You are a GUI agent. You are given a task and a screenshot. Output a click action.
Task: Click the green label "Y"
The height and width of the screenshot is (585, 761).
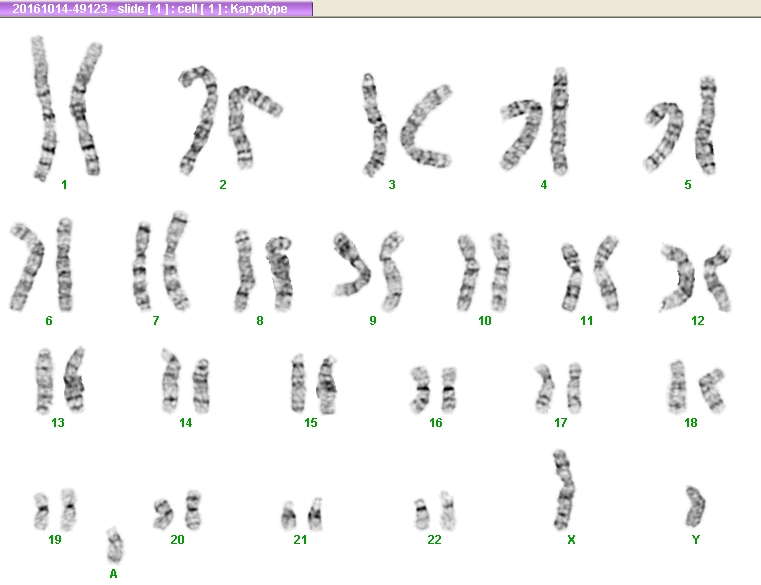pos(696,539)
